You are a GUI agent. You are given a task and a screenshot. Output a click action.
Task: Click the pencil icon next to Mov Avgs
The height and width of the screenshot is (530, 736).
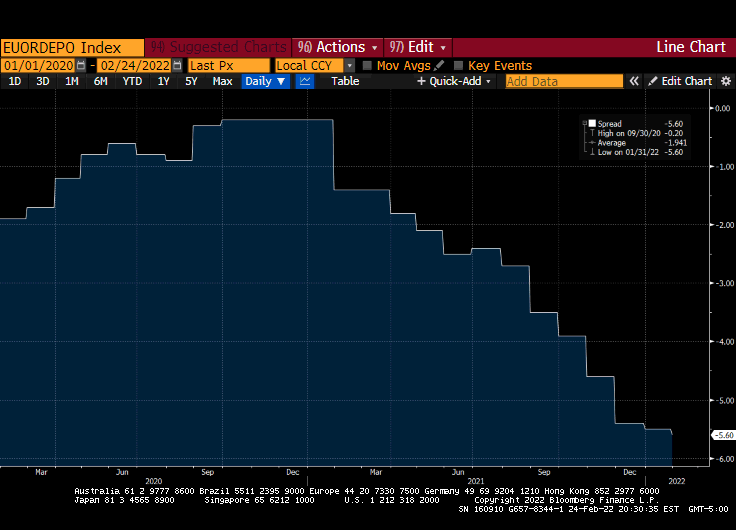(439, 65)
